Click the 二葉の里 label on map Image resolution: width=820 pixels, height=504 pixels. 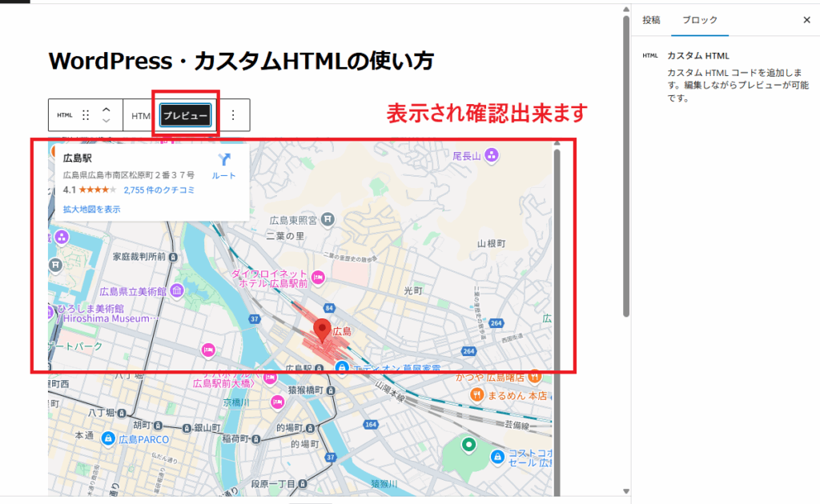(285, 236)
